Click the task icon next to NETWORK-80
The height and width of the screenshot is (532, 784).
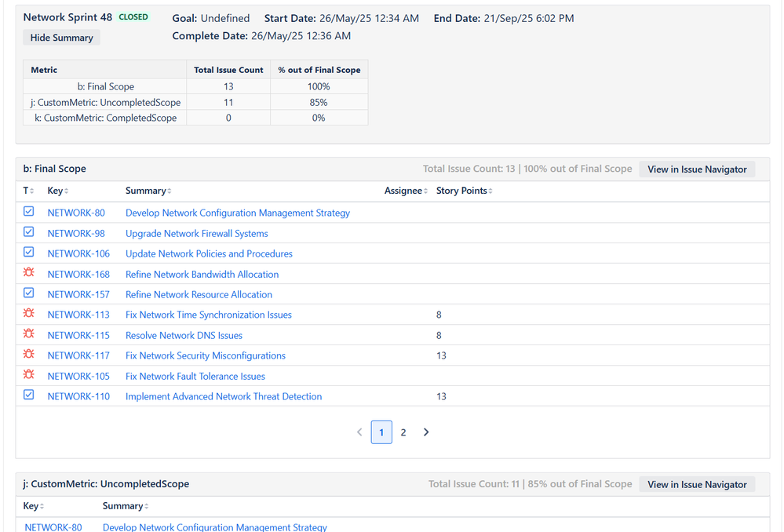point(29,212)
